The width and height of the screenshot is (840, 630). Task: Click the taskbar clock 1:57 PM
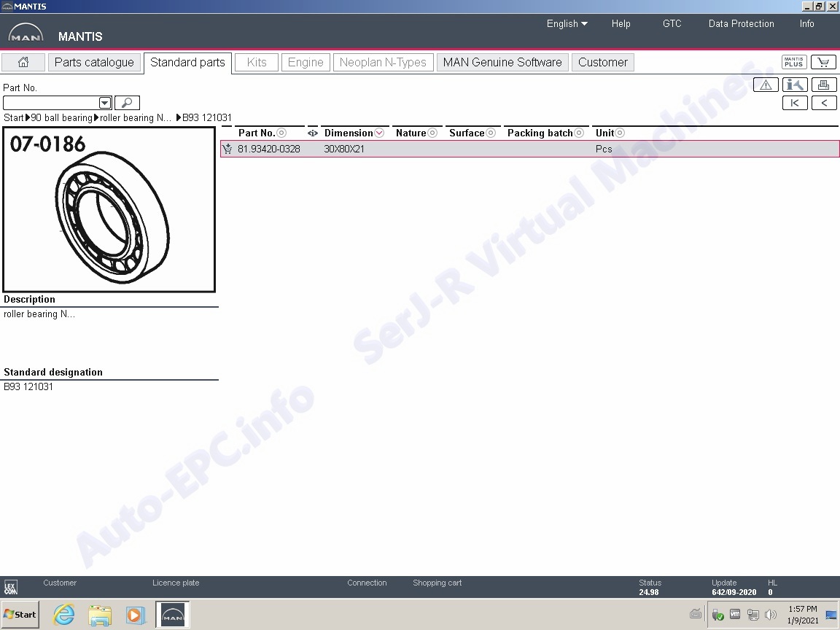[803, 609]
